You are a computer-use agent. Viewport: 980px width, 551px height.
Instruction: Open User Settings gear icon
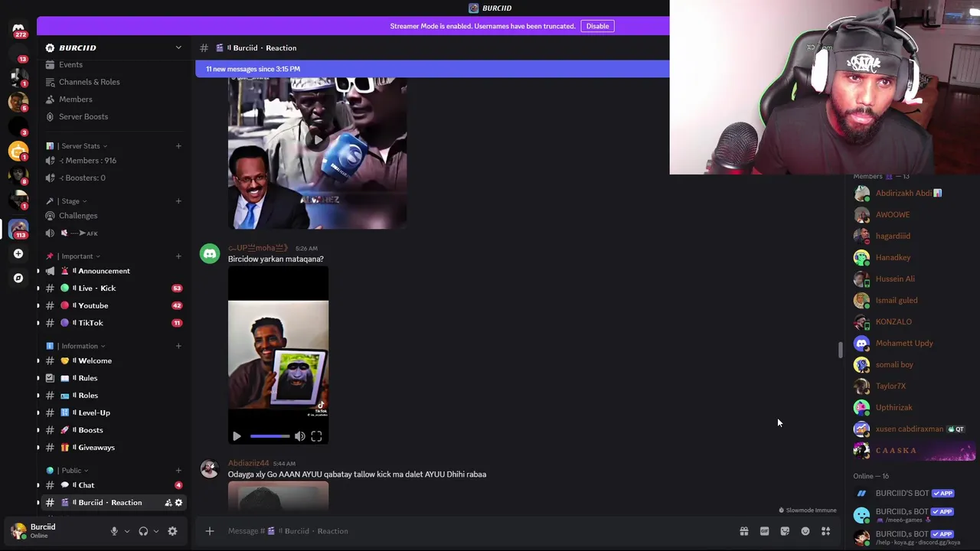[172, 531]
